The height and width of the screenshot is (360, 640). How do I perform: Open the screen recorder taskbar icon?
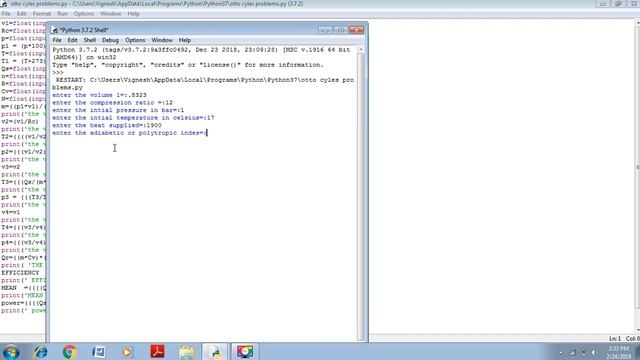pyautogui.click(x=245, y=351)
